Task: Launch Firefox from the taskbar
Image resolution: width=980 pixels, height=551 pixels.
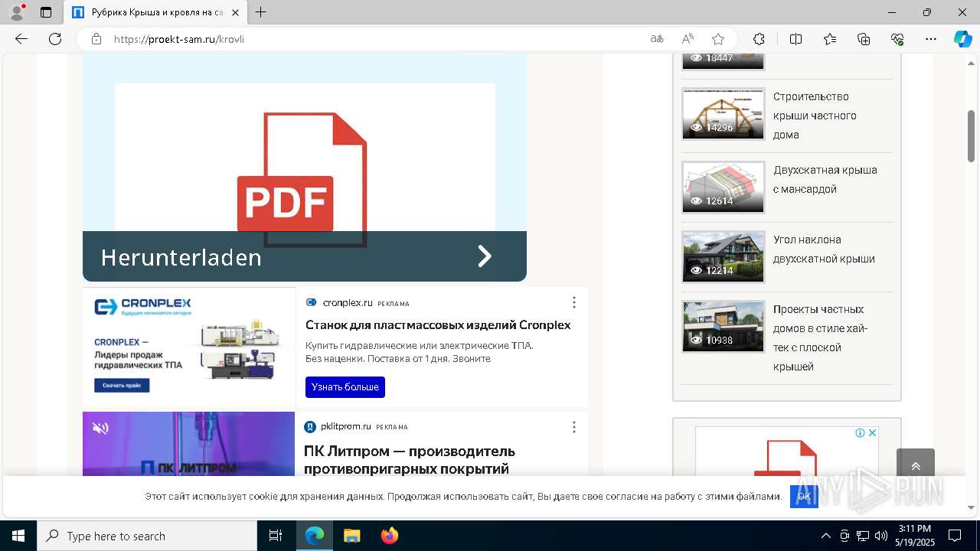Action: point(390,536)
